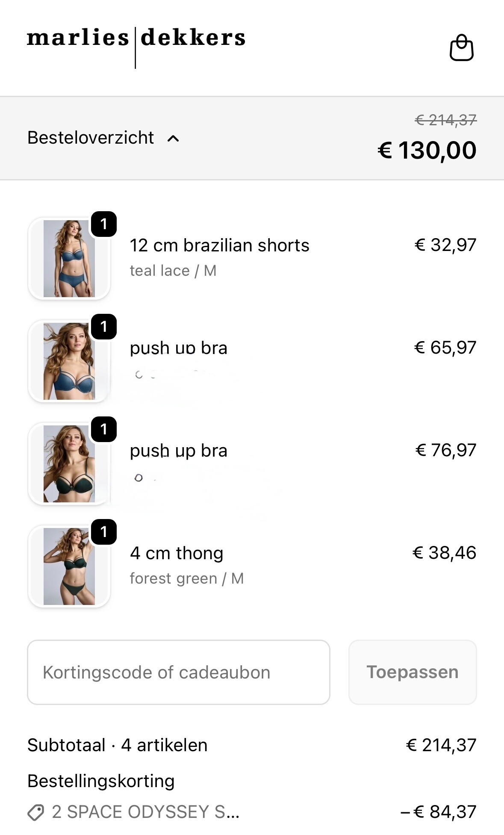Click the 2 SPACE ODYSSEY discount label

point(145,812)
